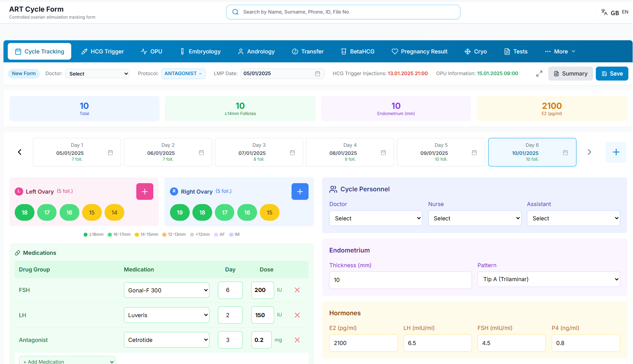The width and height of the screenshot is (633, 364).
Task: Remove the Gonal-F 300 medication row
Action: [297, 290]
